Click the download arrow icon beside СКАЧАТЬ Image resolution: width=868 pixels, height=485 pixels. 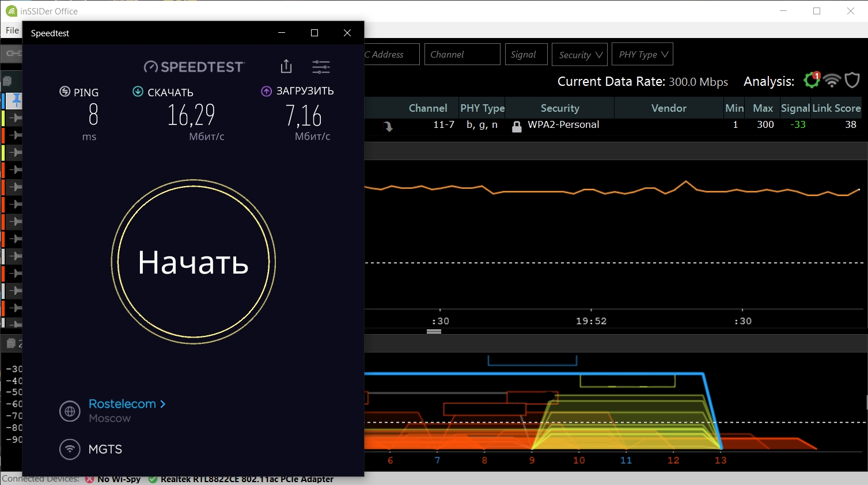(x=138, y=92)
